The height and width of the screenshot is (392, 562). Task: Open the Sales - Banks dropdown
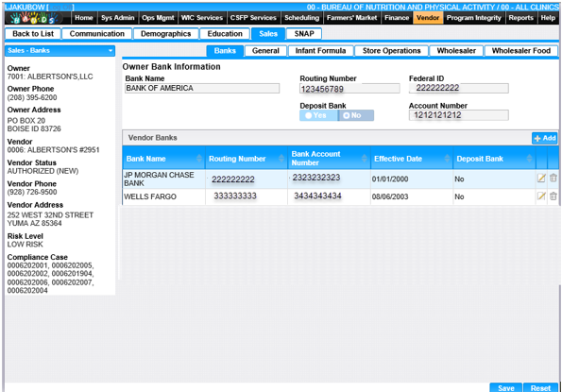[x=60, y=50]
